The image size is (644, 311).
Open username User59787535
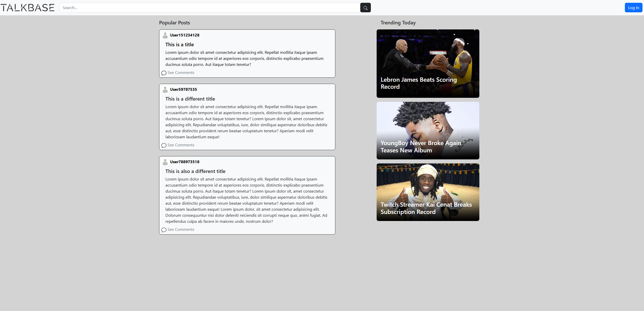(184, 90)
